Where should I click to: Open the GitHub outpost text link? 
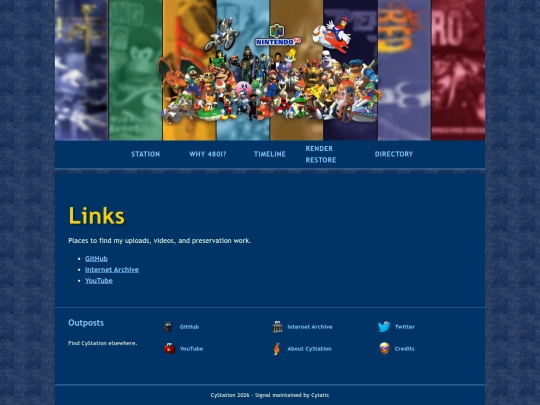coord(189,327)
